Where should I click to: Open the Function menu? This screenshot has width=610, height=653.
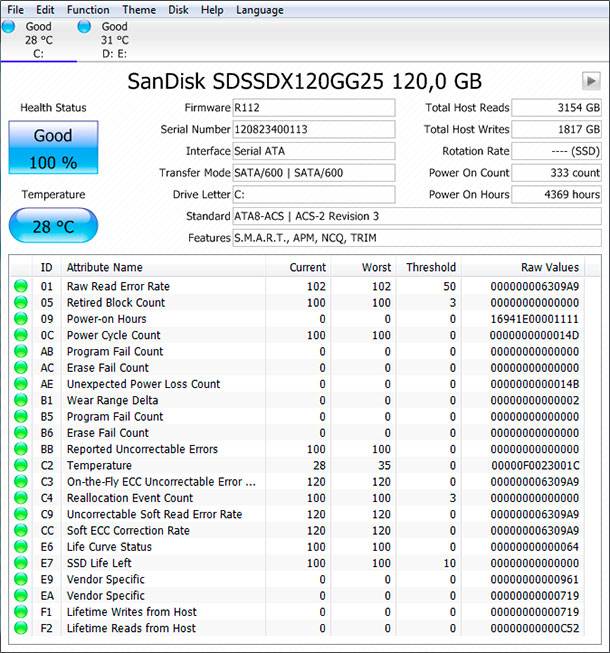pos(88,10)
